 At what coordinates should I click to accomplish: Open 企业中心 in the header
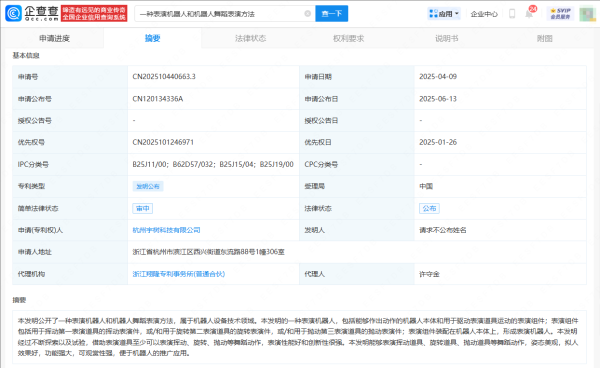coord(484,14)
